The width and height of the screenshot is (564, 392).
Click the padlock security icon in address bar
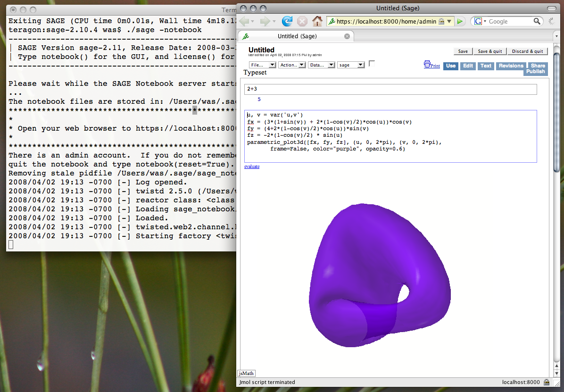[441, 22]
